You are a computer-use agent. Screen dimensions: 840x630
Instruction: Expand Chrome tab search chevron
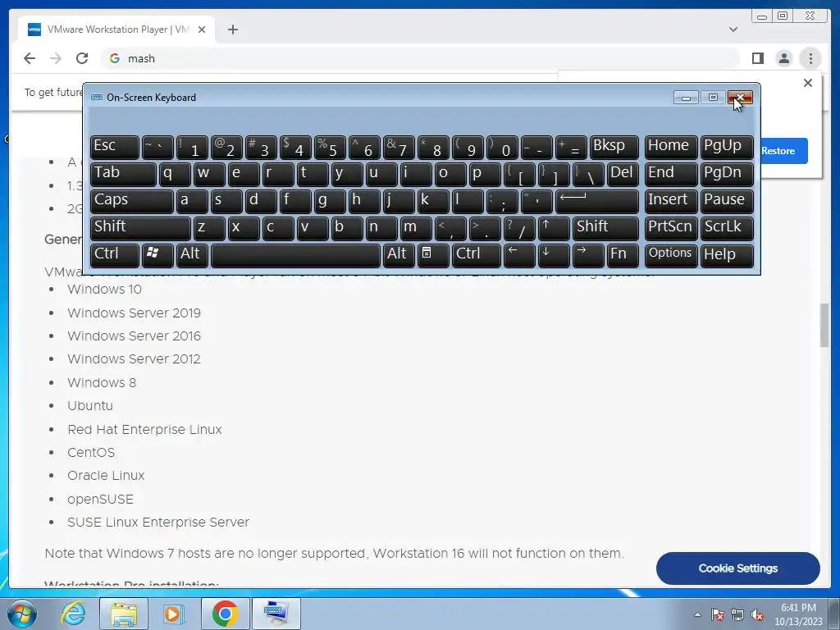pos(733,30)
